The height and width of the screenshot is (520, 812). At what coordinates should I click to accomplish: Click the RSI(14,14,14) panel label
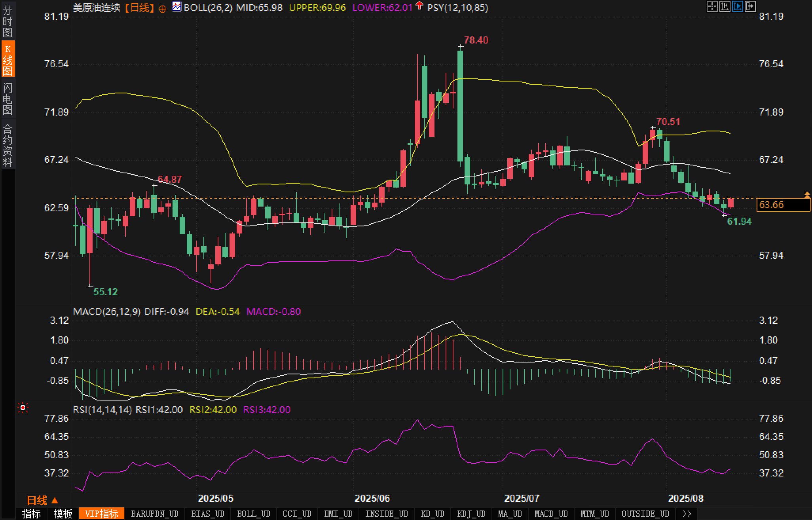click(102, 410)
